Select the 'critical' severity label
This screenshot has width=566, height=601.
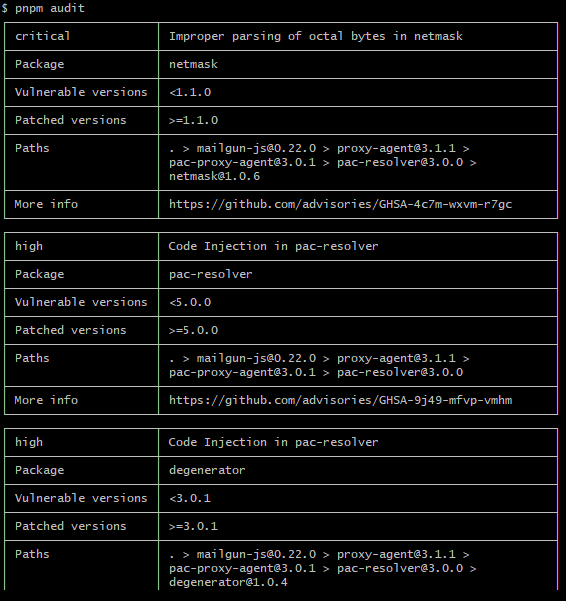(x=43, y=36)
